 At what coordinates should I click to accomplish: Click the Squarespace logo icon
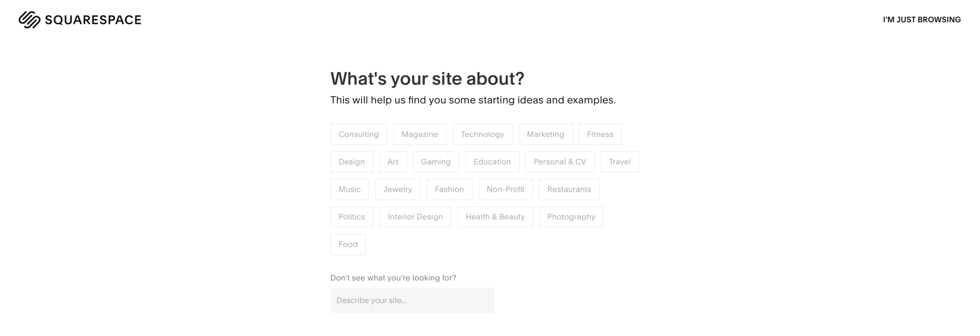click(x=29, y=20)
